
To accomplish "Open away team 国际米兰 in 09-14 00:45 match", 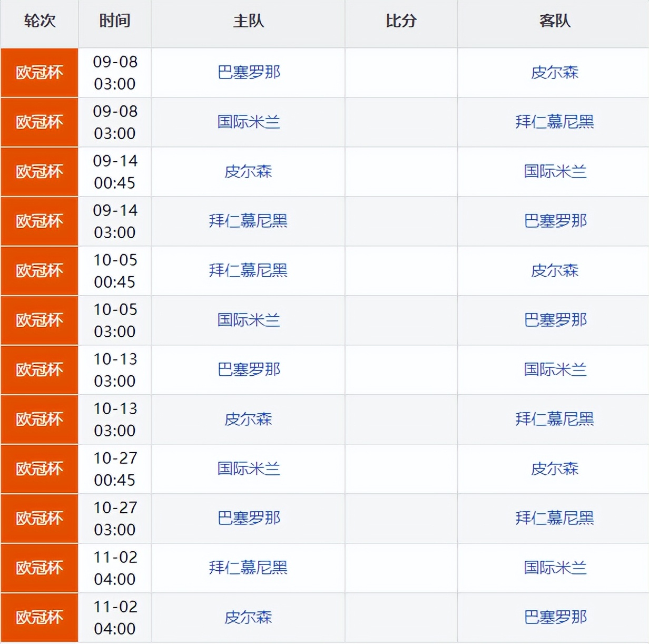I will click(x=555, y=171).
